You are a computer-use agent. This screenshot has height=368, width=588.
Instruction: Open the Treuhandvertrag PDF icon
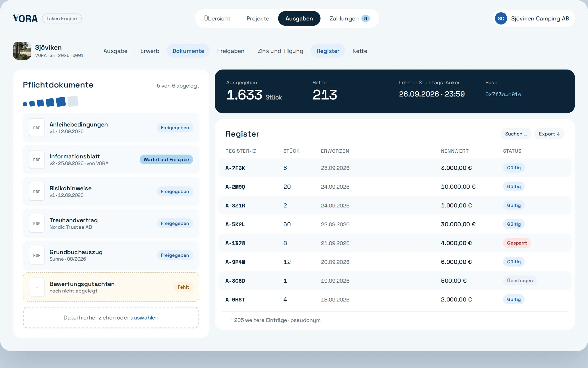coord(37,223)
